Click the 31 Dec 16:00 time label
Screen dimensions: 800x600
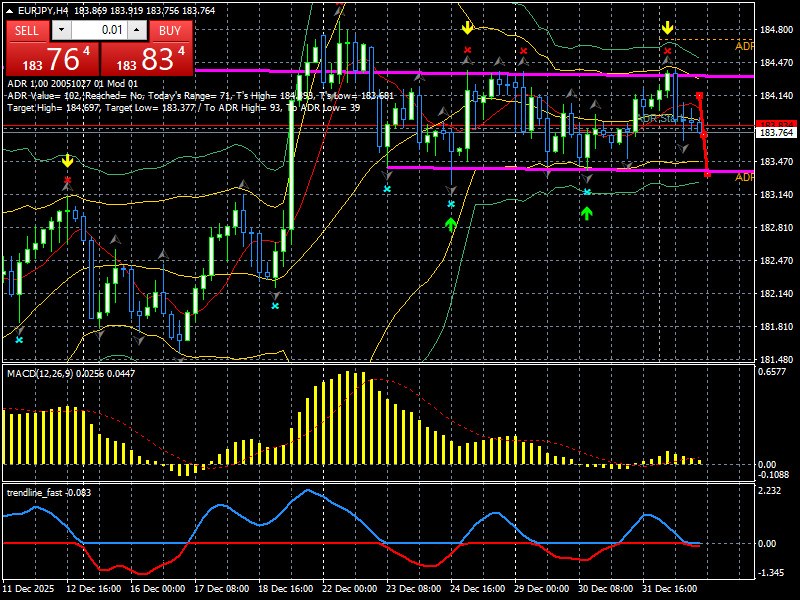pos(669,589)
